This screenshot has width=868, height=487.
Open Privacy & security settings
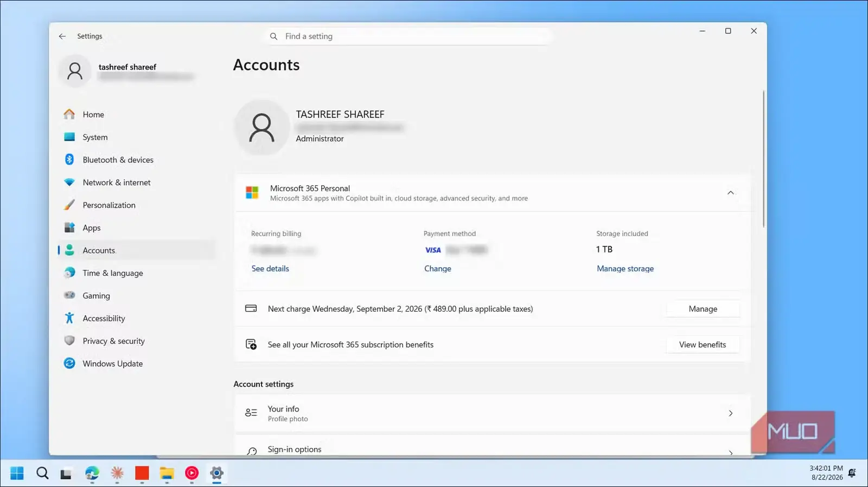(137, 341)
